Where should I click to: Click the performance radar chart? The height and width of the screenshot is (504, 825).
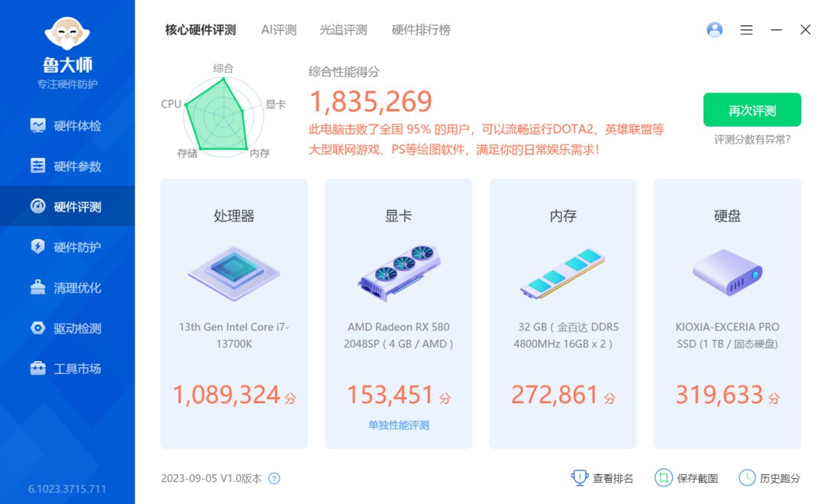click(223, 117)
